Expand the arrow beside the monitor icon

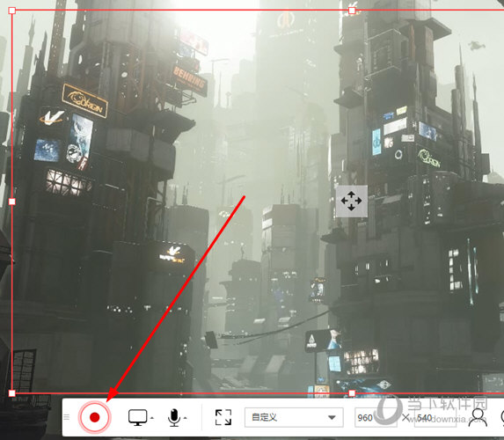point(152,418)
